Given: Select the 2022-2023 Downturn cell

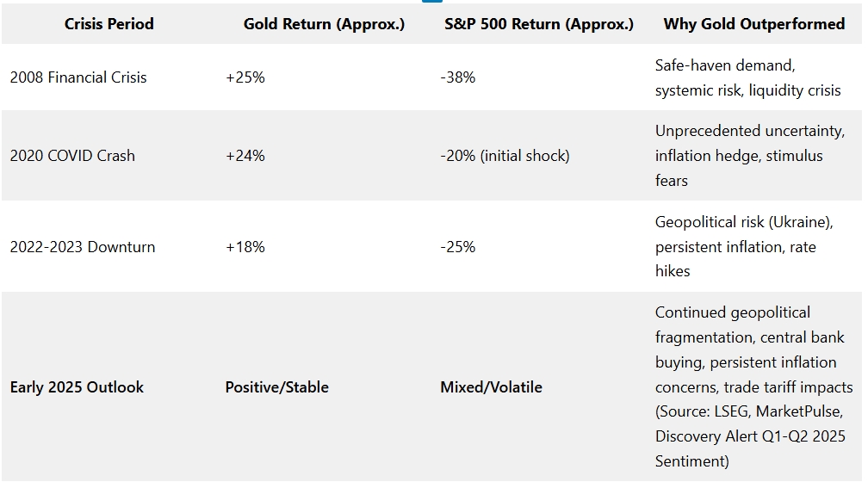Looking at the screenshot, I should 83,247.
